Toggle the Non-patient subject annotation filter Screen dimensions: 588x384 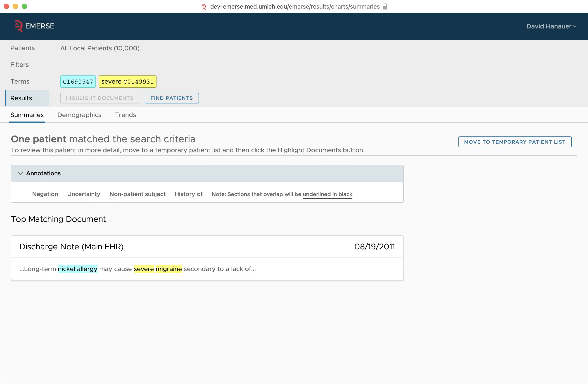click(138, 194)
